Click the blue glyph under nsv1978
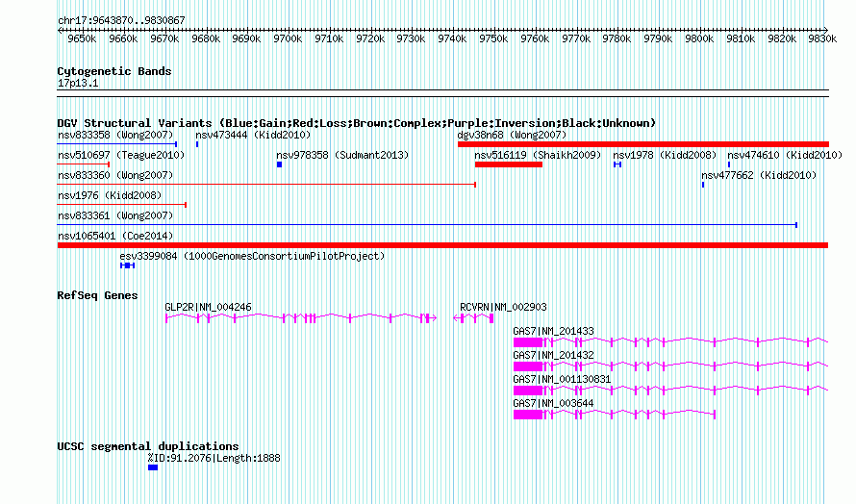Viewport: 856px width, 504px height. [x=617, y=164]
